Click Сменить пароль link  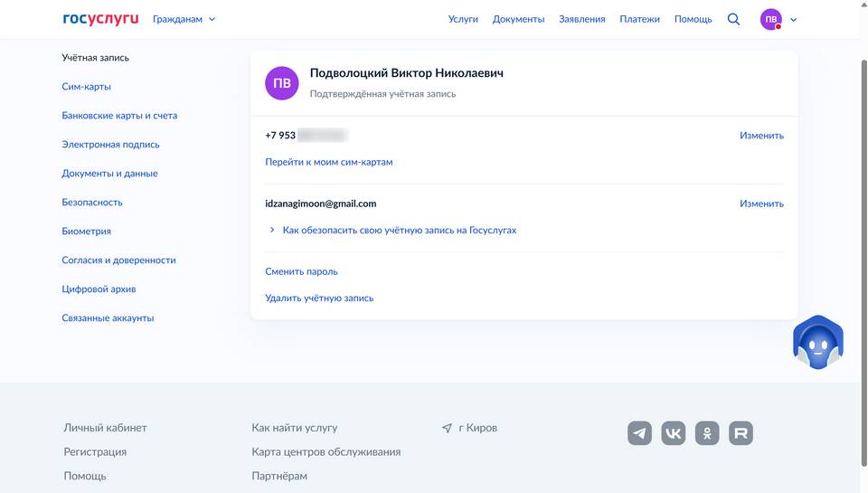pos(301,271)
